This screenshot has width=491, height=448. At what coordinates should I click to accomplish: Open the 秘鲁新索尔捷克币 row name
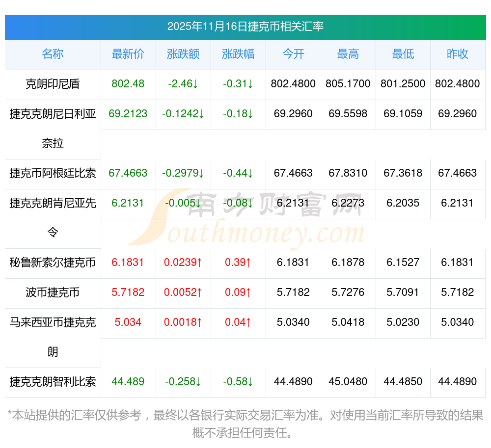click(x=53, y=263)
